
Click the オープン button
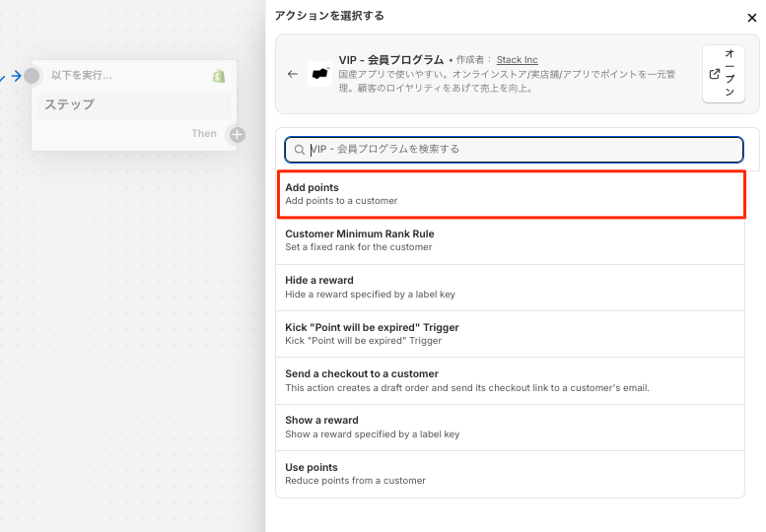724,74
